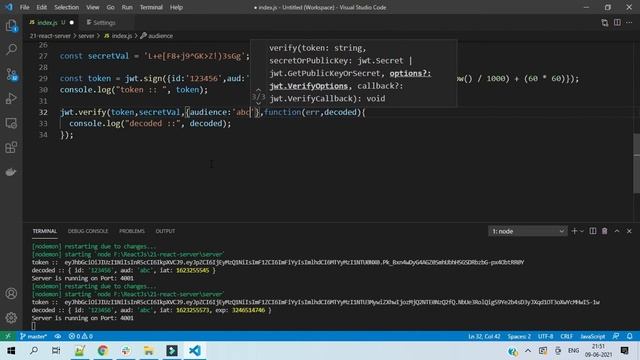Viewport: 640px width, 360px height.
Task: Click the 'audience' breadcrumb segment
Action: (x=157, y=36)
